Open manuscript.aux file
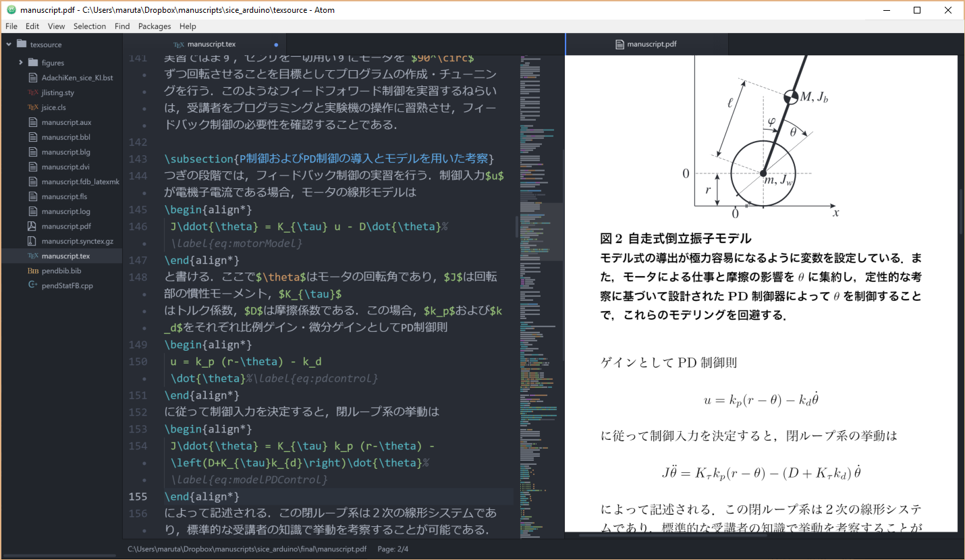965x560 pixels. click(66, 122)
